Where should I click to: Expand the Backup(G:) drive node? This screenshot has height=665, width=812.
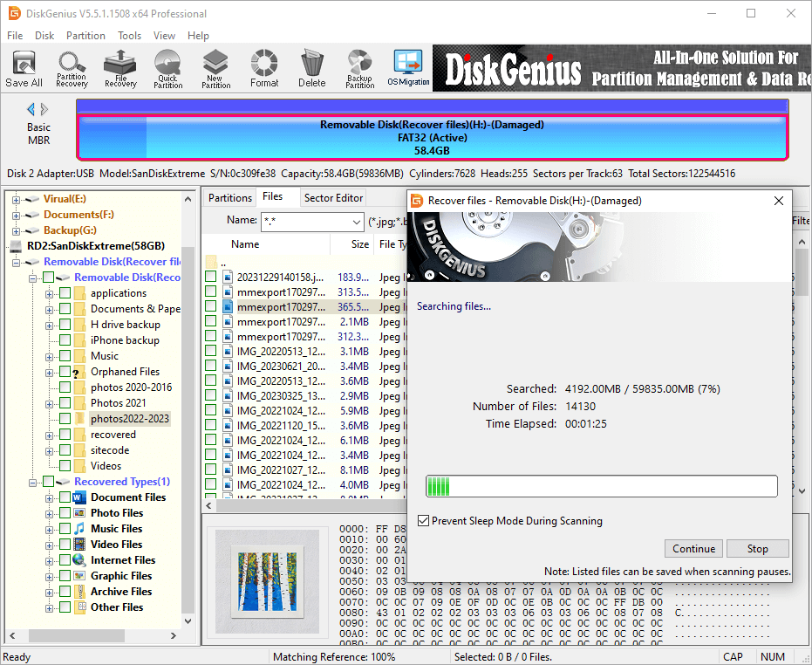coord(16,231)
